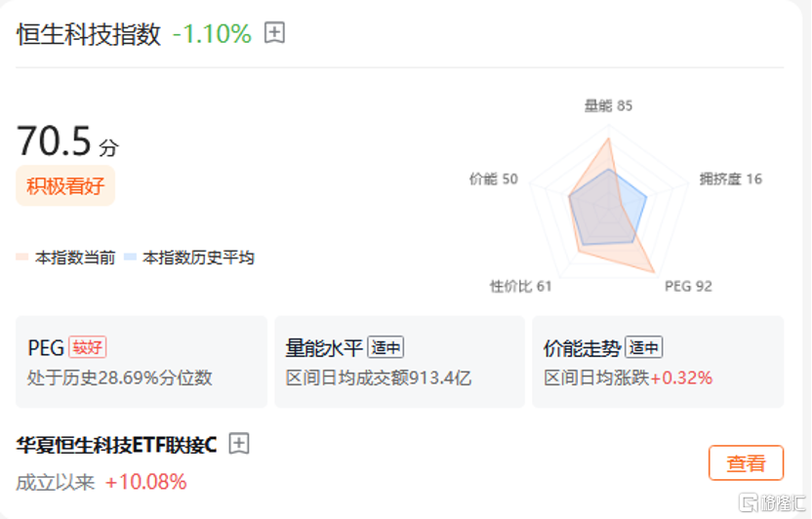Image resolution: width=812 pixels, height=519 pixels.
Task: Click the plus icon beside 华夏恒生科技ETF联接C
Action: coord(239,444)
